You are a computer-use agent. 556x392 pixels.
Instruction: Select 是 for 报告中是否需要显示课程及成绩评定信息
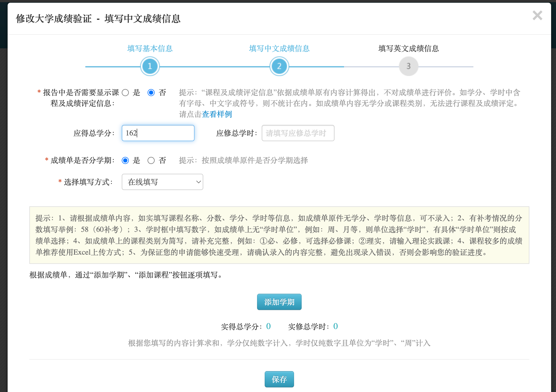(x=125, y=93)
